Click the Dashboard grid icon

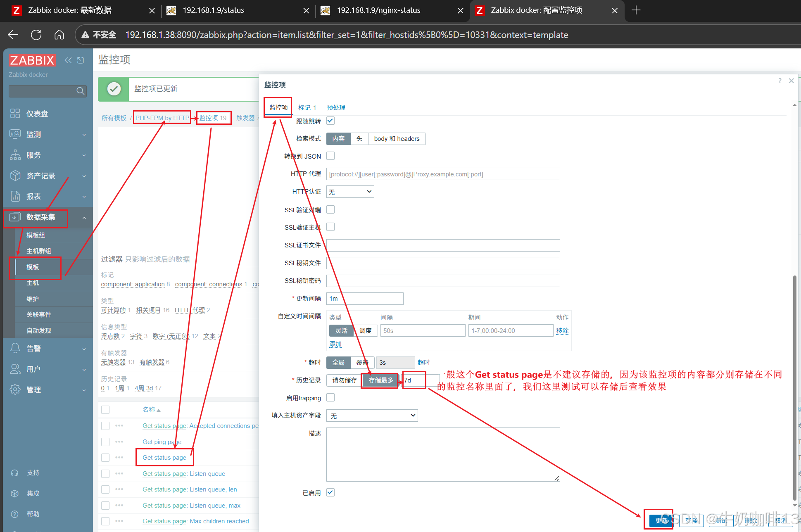click(x=15, y=114)
